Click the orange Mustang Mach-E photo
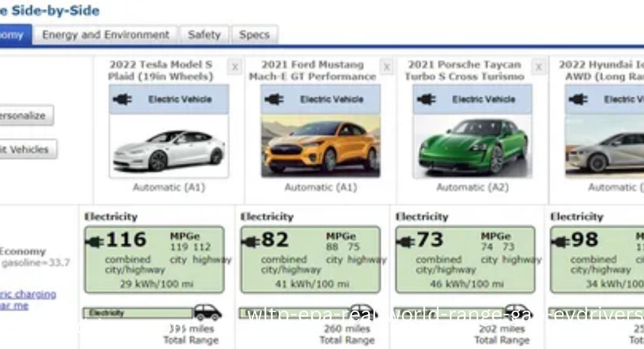644x349 pixels. click(x=321, y=146)
